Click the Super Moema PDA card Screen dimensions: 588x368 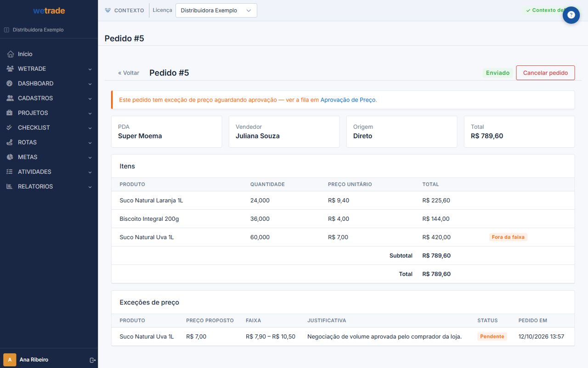(166, 132)
